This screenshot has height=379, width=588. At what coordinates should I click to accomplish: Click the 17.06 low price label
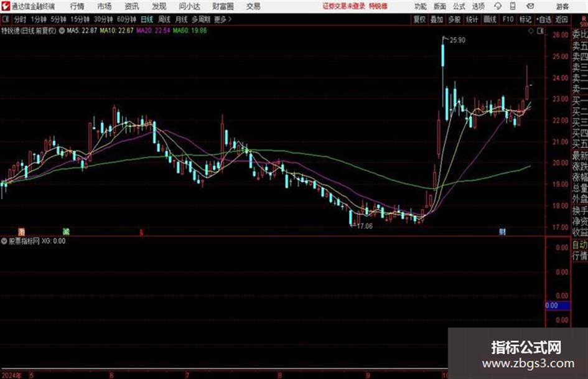365,227
